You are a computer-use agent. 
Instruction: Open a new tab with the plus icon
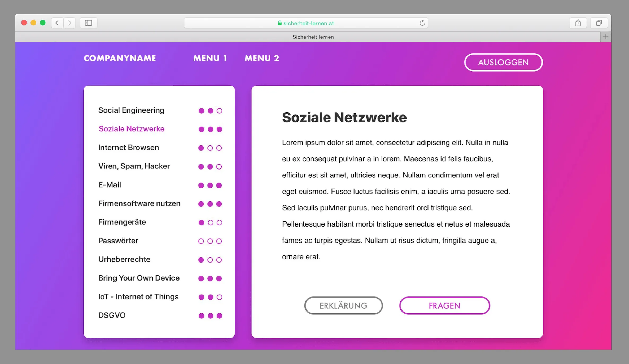click(606, 37)
